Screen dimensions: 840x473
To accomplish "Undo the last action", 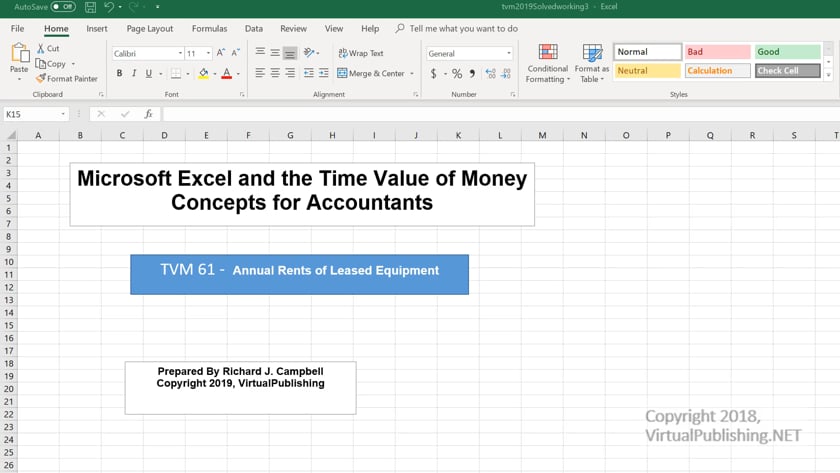I will 109,7.
